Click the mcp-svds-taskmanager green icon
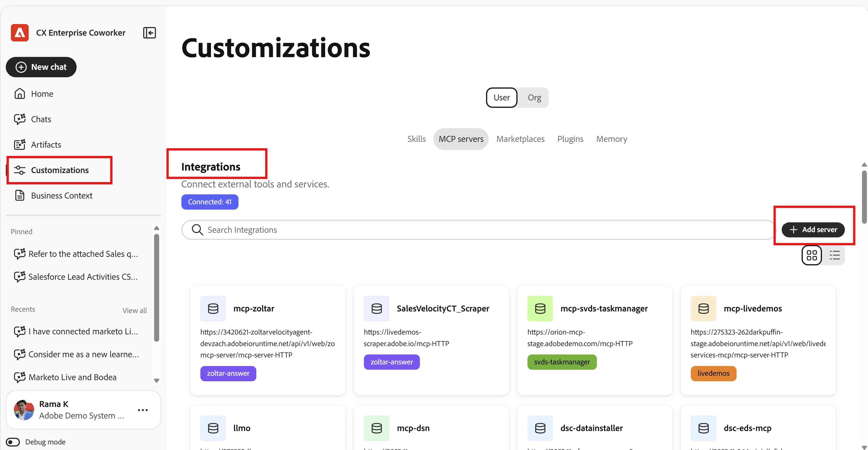The width and height of the screenshot is (868, 450). pyautogui.click(x=540, y=308)
